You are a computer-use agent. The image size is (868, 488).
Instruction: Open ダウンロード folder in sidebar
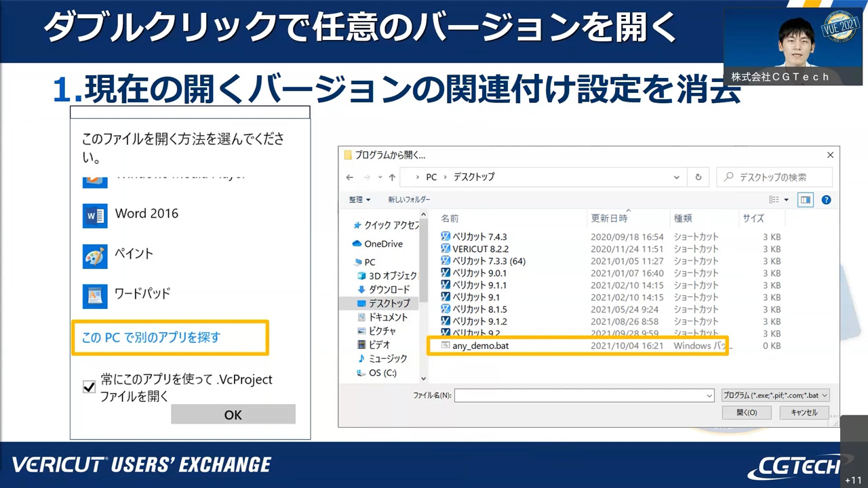383,289
